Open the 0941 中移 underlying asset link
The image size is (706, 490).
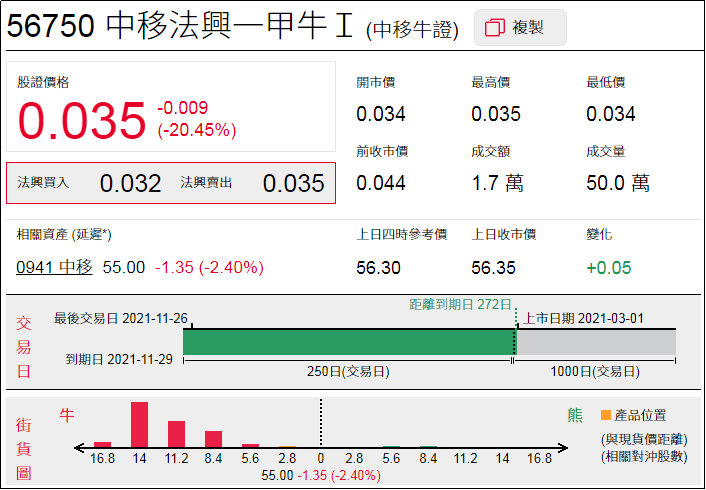pos(54,267)
